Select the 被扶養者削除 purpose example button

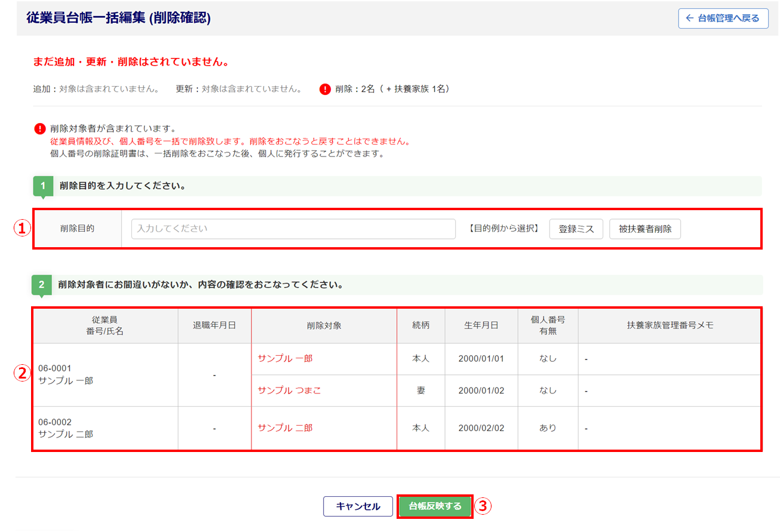click(x=644, y=229)
